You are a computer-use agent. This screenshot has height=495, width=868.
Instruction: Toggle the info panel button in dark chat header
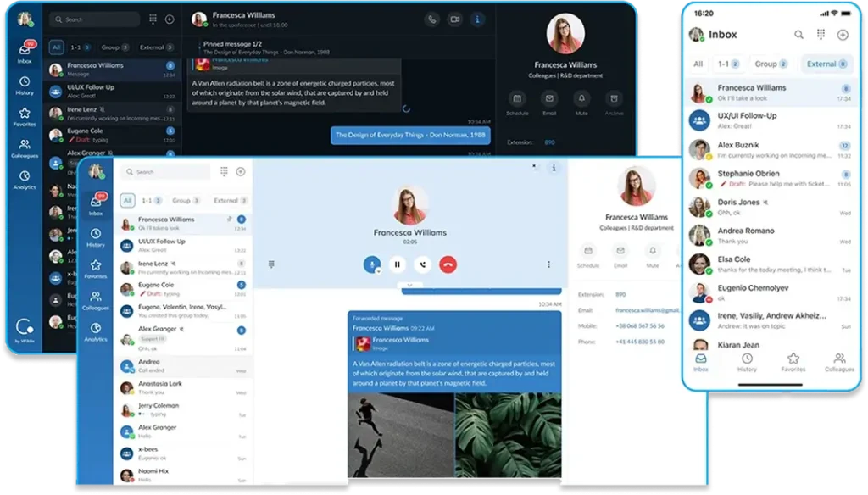click(478, 19)
